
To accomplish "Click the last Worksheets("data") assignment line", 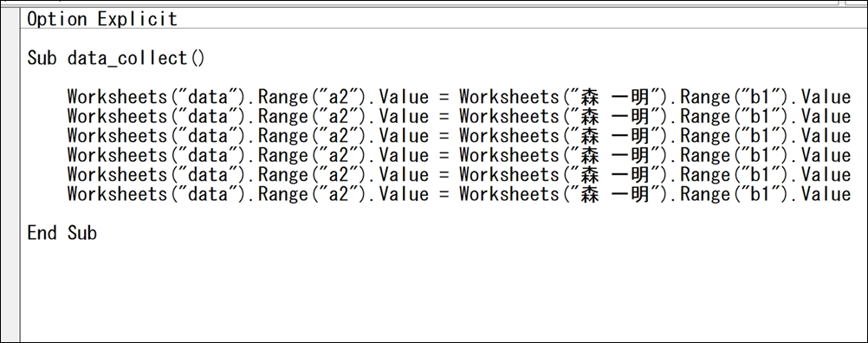I will coord(459,194).
